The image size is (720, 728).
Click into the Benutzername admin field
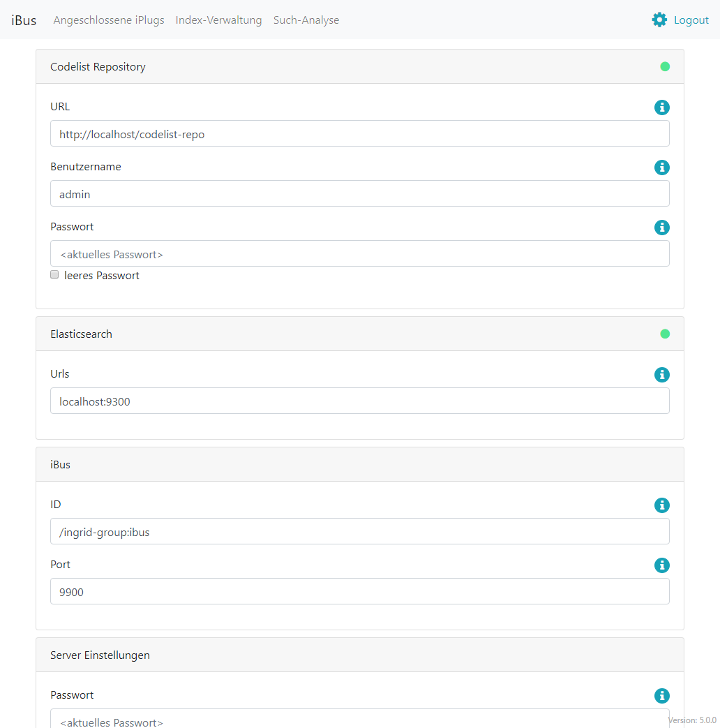(359, 194)
